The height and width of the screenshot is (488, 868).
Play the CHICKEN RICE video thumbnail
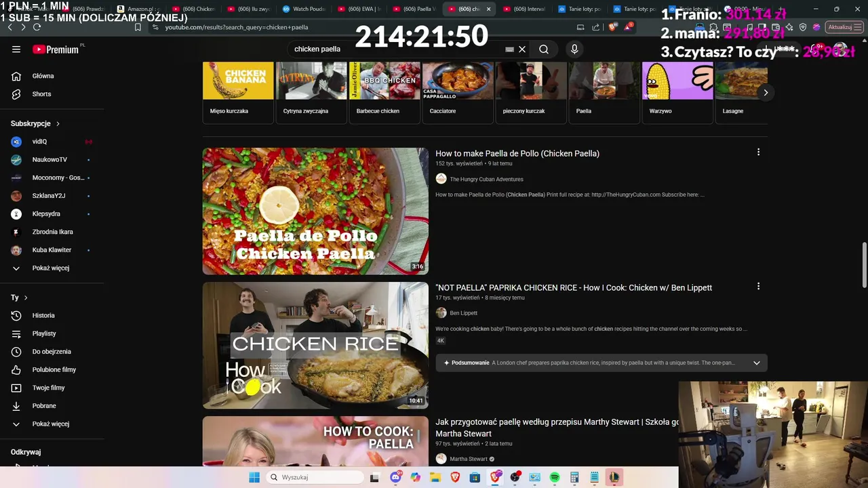click(315, 345)
